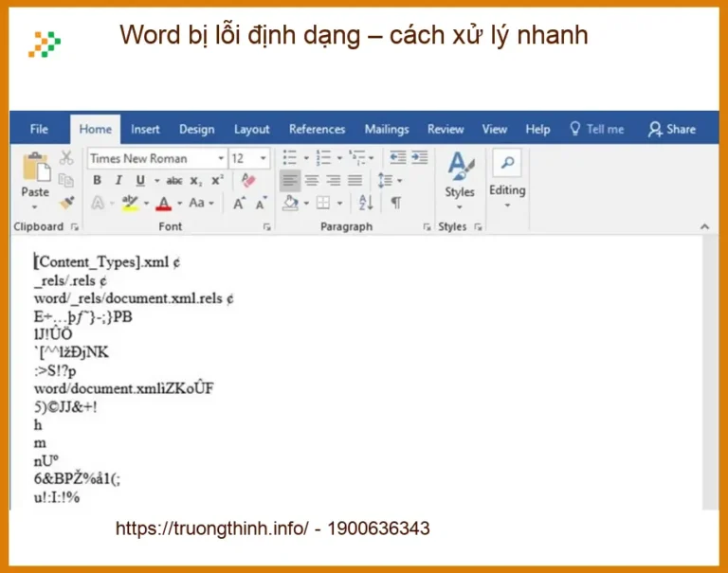Open the Paste options dropdown arrow
Screen dimensions: 728x573
point(35,206)
